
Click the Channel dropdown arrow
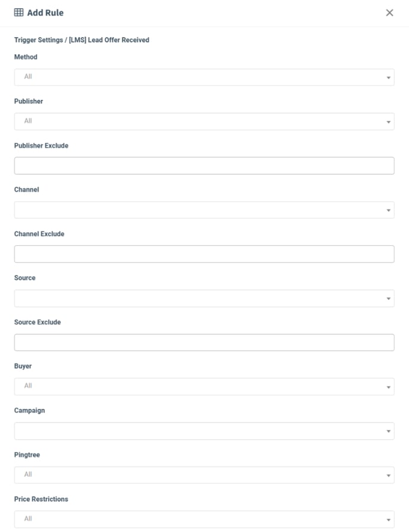(x=388, y=210)
